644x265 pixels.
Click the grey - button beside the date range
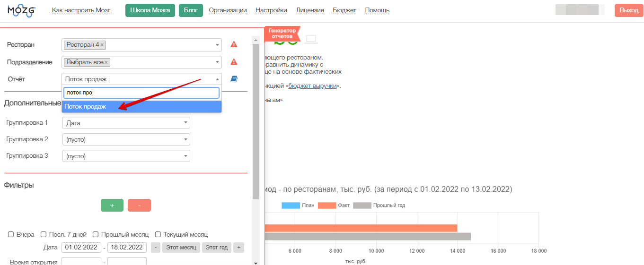[156, 248]
